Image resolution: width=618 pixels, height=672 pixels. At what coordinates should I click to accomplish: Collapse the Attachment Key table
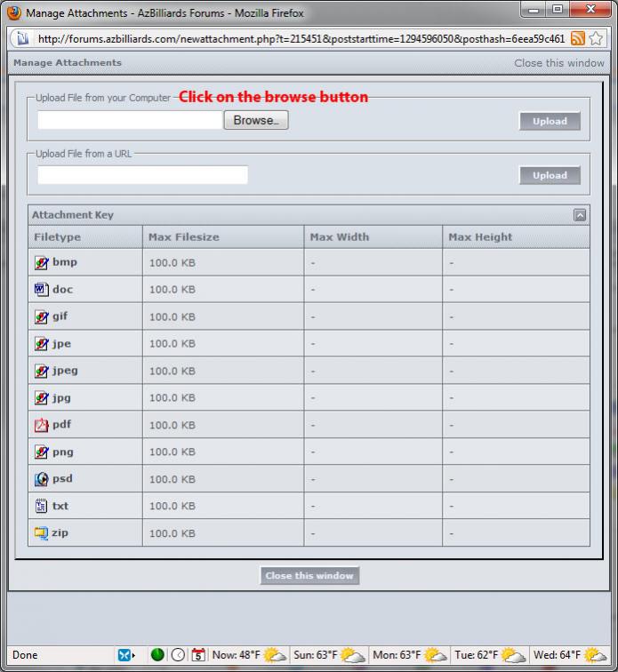[580, 215]
